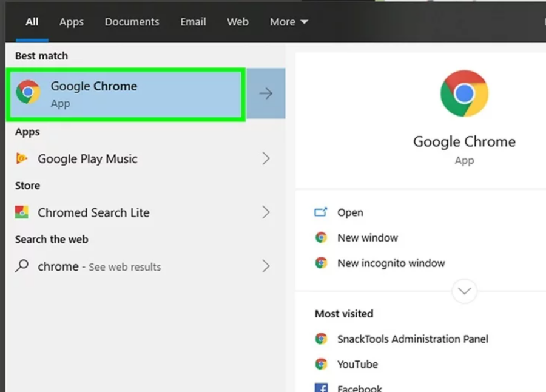Viewport: 546px width, 392px height.
Task: Click the Chrome icon beside YouTube entry
Action: tap(321, 364)
